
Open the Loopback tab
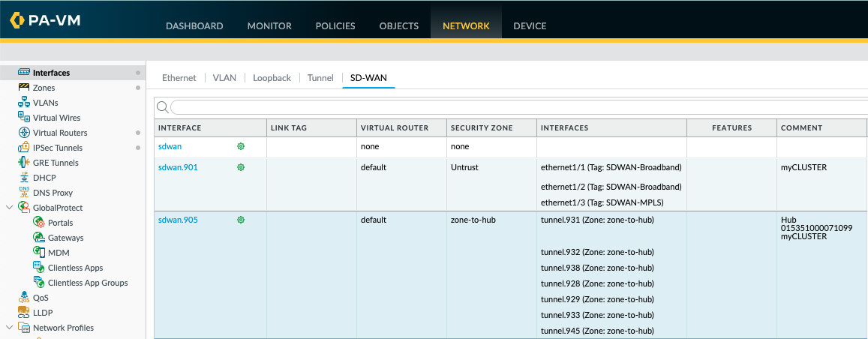tap(272, 78)
